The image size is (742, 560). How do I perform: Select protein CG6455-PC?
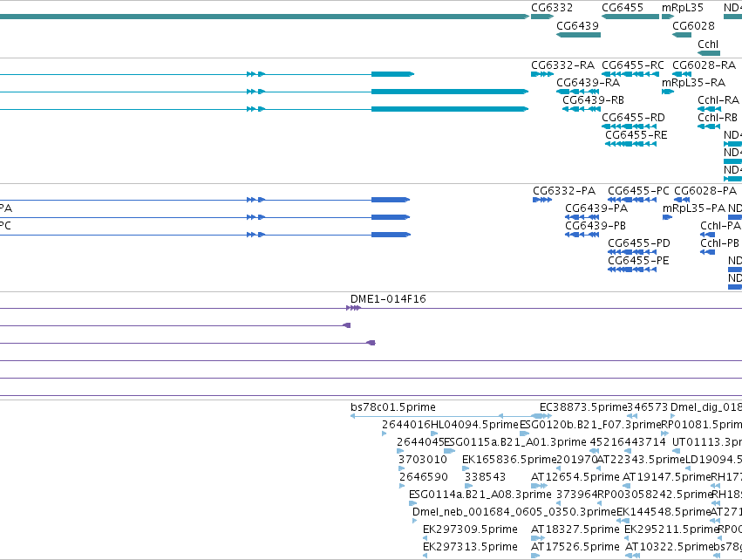tap(638, 191)
